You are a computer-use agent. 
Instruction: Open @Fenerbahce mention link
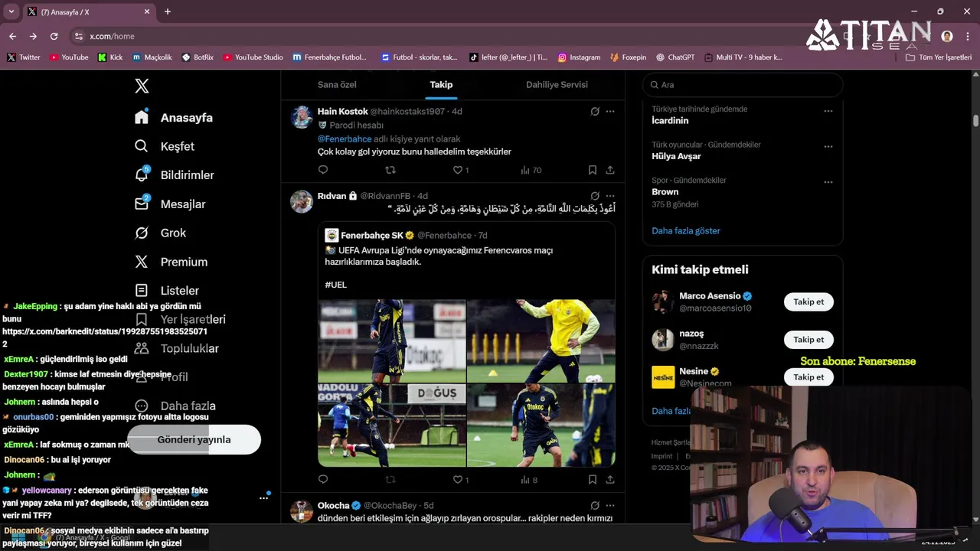pos(345,139)
